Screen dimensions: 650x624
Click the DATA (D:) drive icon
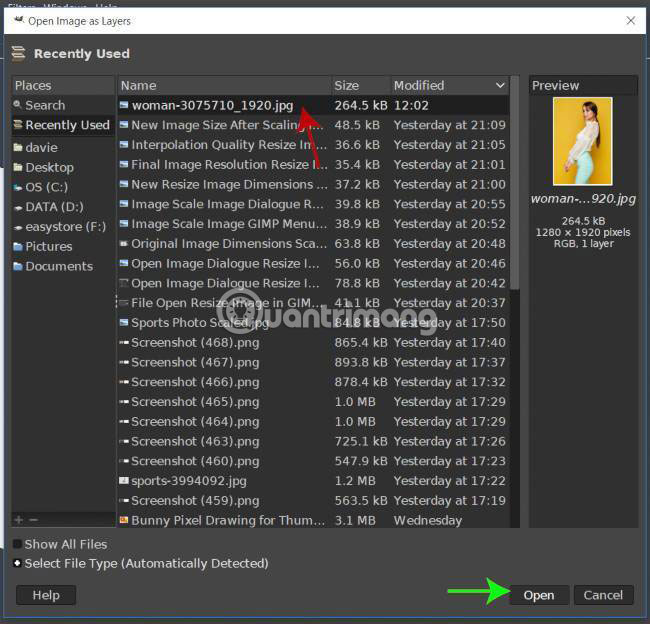coord(18,207)
